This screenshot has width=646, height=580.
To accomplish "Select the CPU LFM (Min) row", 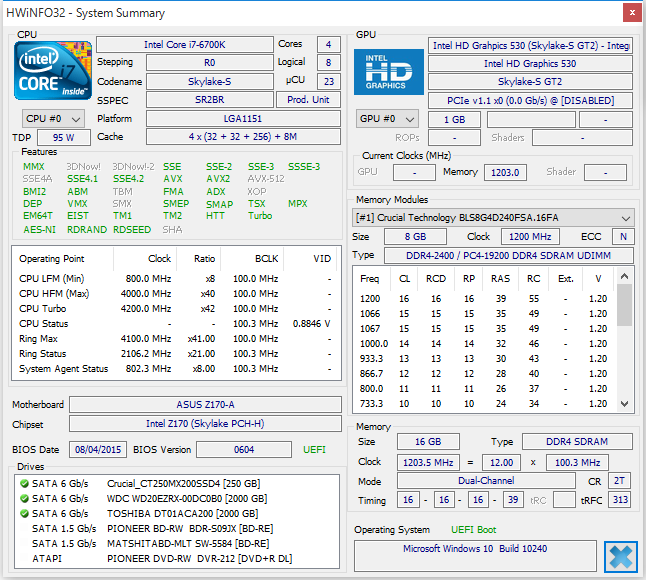I will pos(175,278).
